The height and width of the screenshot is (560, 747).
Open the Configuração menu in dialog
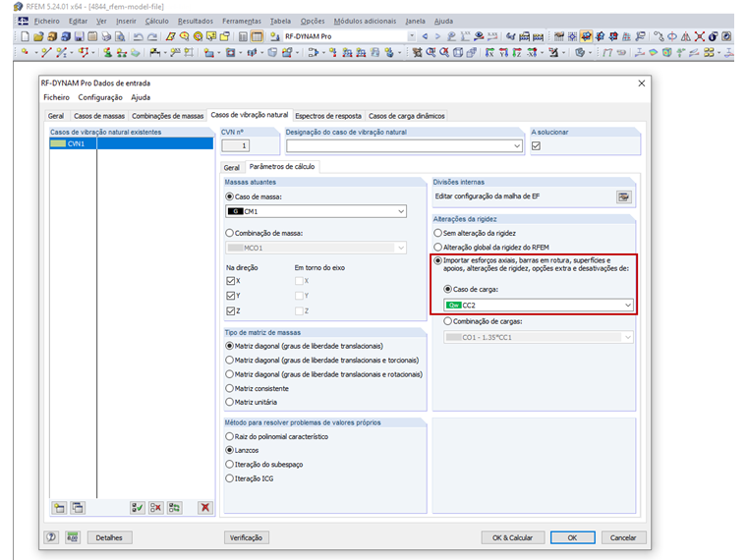(x=100, y=97)
